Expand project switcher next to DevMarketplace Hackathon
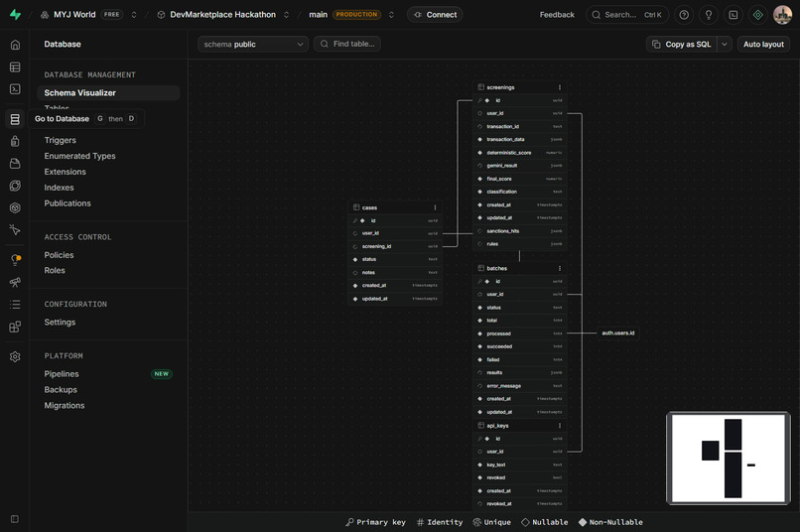The height and width of the screenshot is (532, 800). [x=286, y=15]
